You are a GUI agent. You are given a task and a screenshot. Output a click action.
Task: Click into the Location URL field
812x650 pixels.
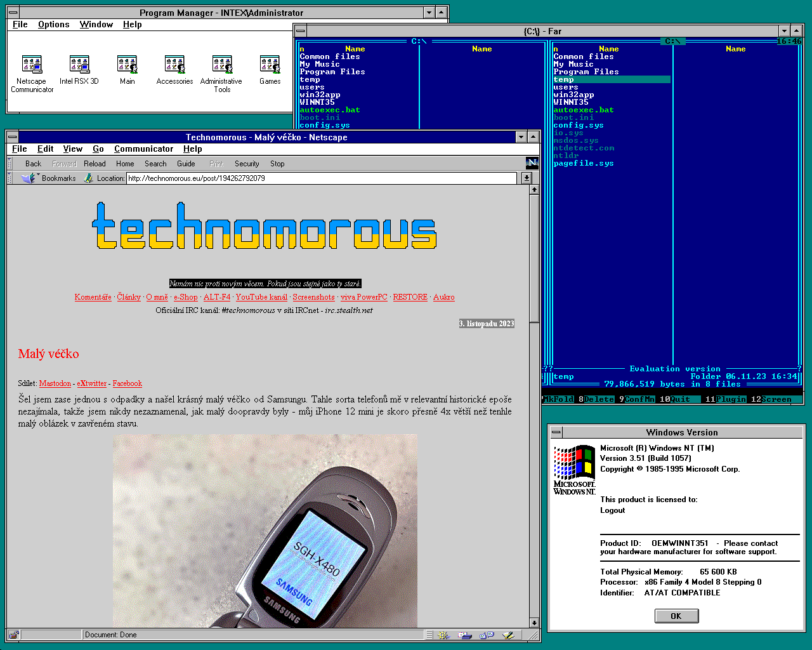317,178
